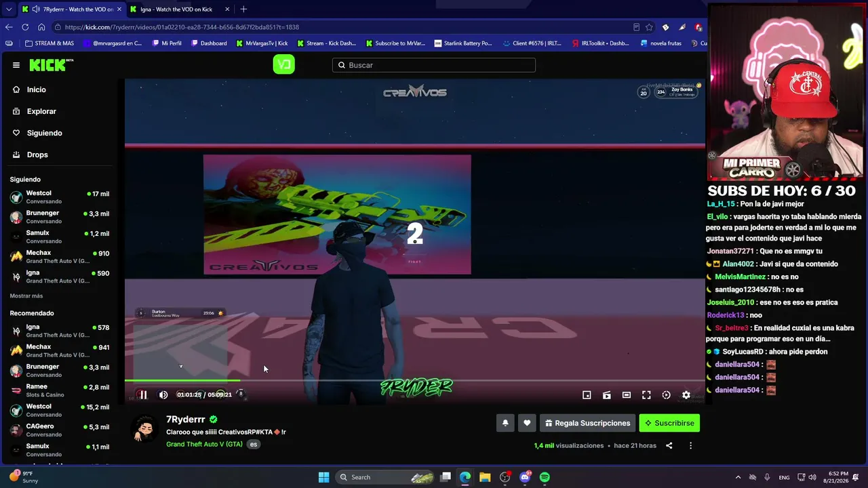The height and width of the screenshot is (488, 868).
Task: Open Brunenger channel in Siguiendo list
Action: [x=60, y=217]
